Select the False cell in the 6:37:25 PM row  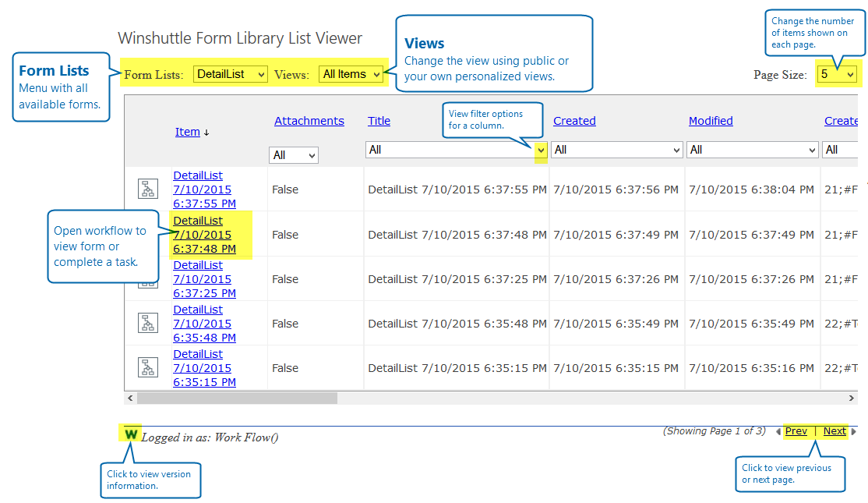coord(285,279)
